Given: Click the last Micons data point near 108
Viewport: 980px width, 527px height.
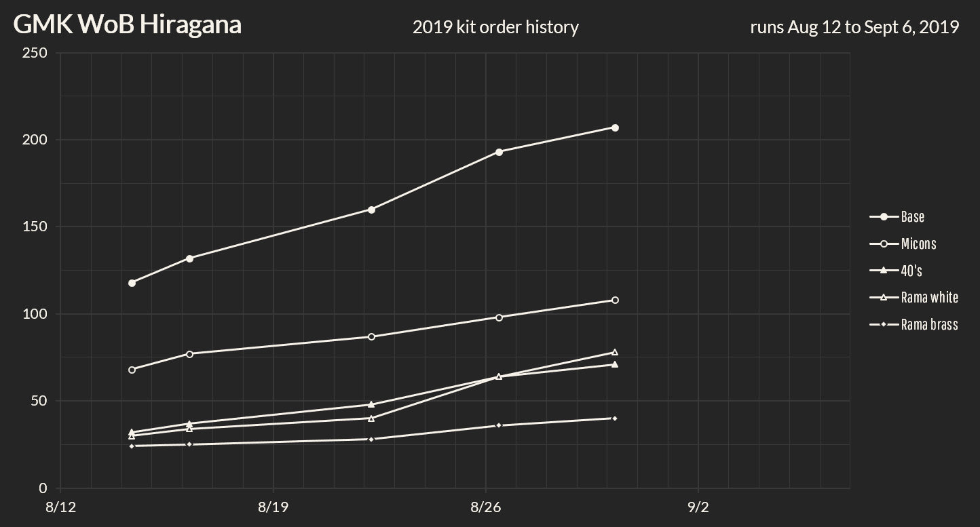Looking at the screenshot, I should tap(615, 300).
